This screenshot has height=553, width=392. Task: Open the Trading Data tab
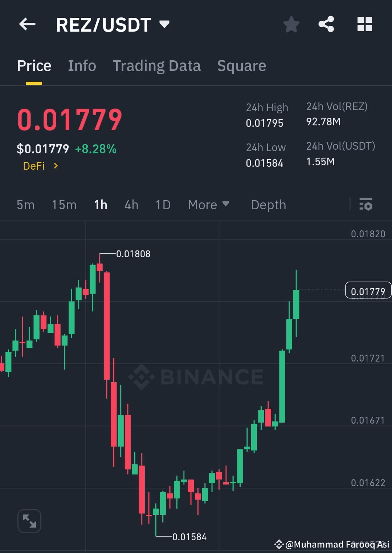[157, 66]
